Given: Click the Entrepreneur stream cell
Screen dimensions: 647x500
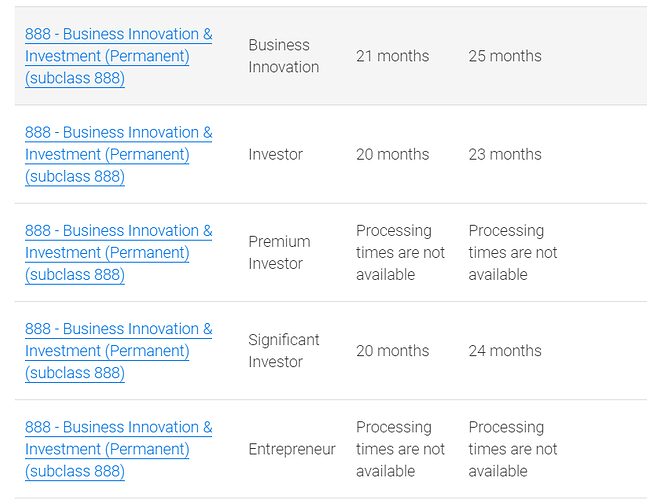Looking at the screenshot, I should pyautogui.click(x=291, y=449).
